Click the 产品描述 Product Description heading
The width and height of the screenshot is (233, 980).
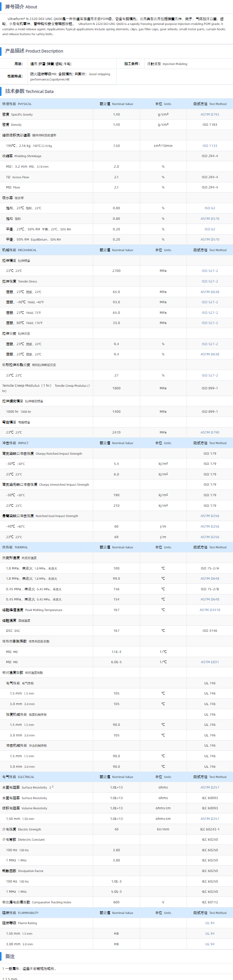pyautogui.click(x=34, y=51)
